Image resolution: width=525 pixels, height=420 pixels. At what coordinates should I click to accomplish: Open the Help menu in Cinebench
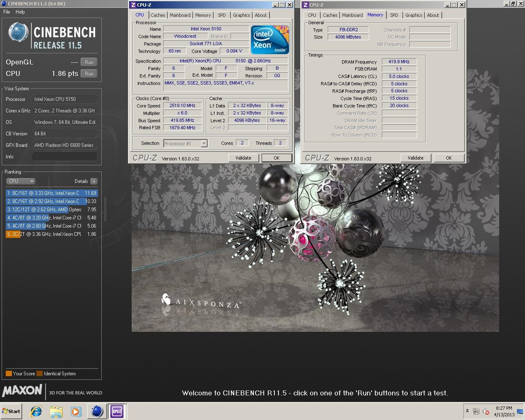(20, 12)
